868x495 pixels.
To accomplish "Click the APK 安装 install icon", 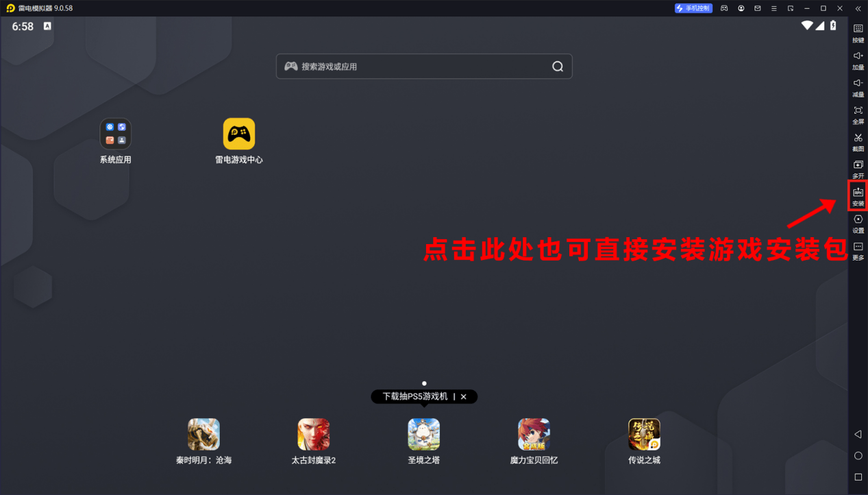I will coord(858,195).
